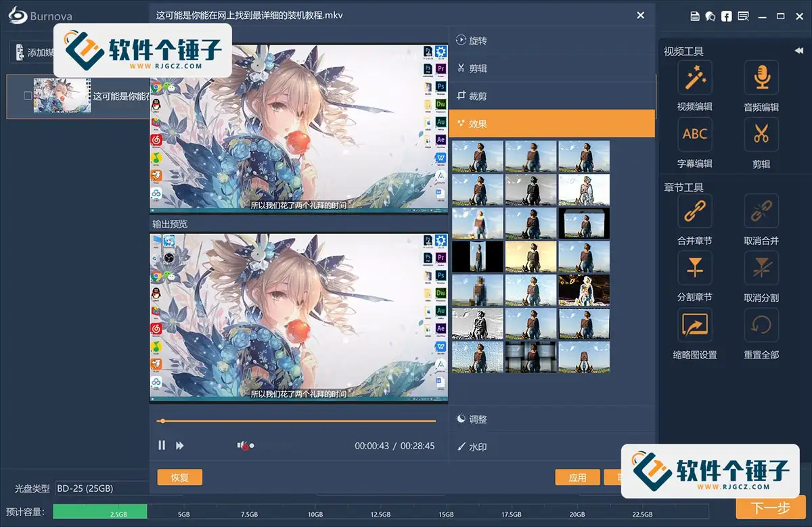Click the 输出预览 label
This screenshot has height=527, width=812.
[170, 224]
